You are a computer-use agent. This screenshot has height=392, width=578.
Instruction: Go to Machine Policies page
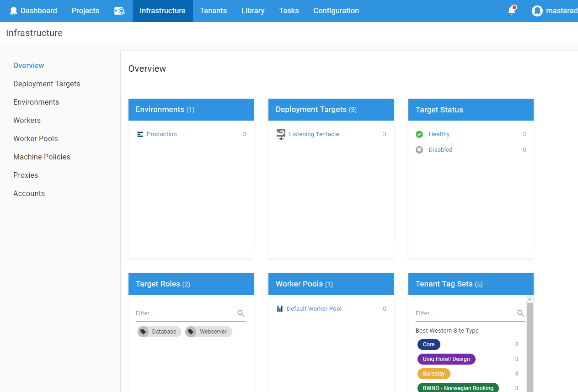click(x=42, y=157)
